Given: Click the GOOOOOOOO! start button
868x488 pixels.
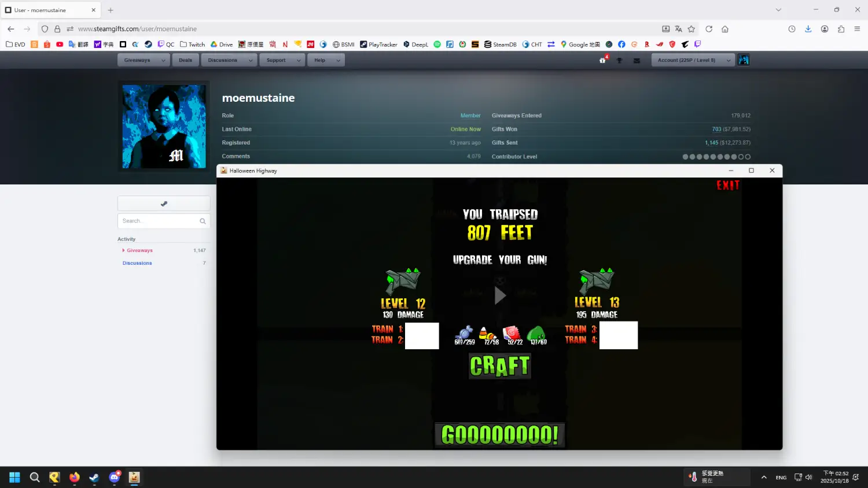Looking at the screenshot, I should click(499, 435).
